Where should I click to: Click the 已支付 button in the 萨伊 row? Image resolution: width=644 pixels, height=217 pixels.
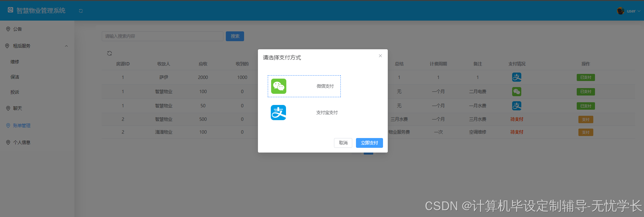tap(586, 77)
